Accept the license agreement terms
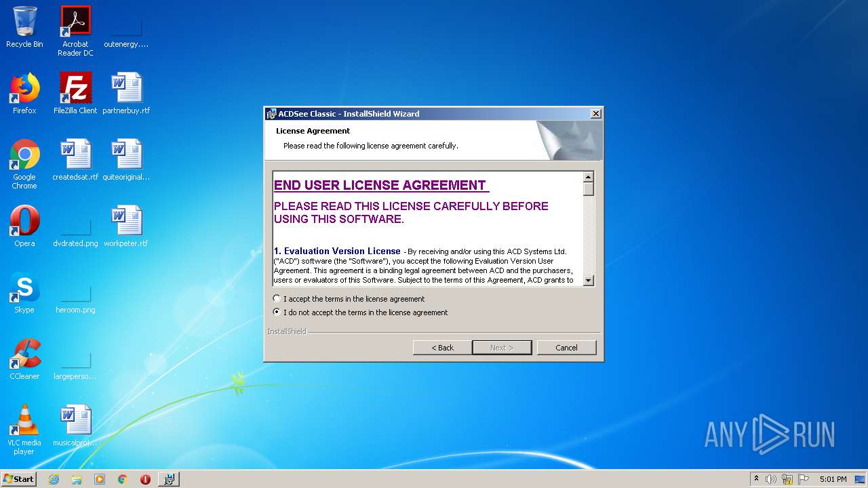The height and width of the screenshot is (488, 868). [x=349, y=299]
